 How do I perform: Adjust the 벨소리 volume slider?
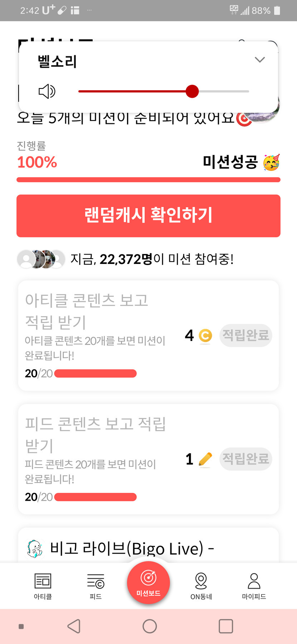tap(192, 91)
